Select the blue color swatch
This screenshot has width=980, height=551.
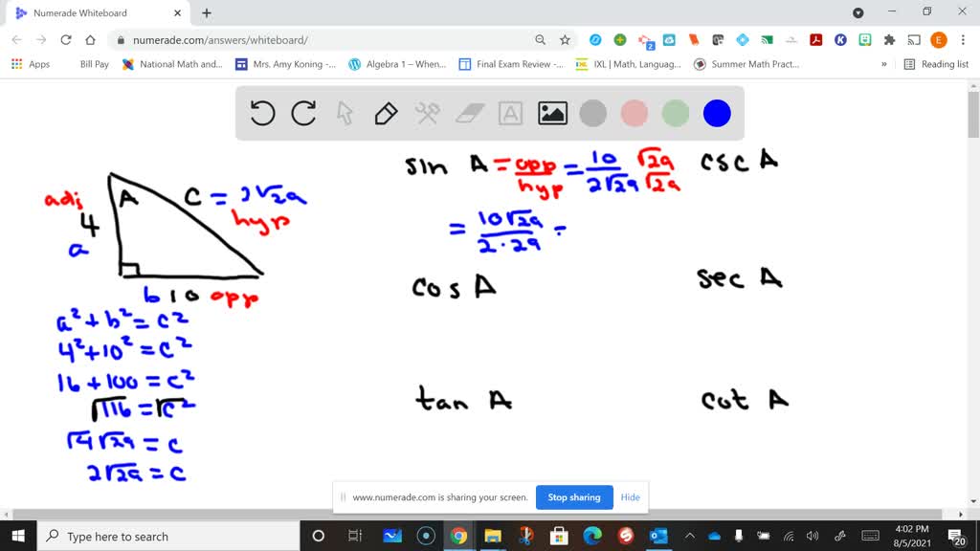(716, 113)
